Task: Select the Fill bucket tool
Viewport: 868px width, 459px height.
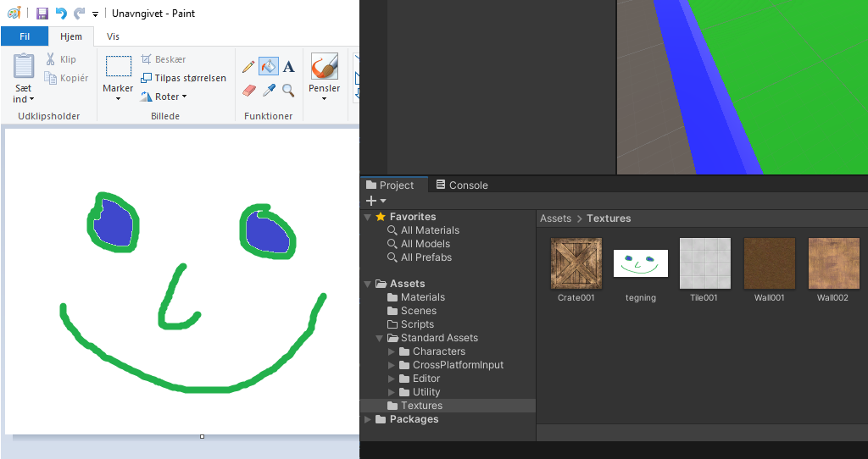Action: pos(269,67)
